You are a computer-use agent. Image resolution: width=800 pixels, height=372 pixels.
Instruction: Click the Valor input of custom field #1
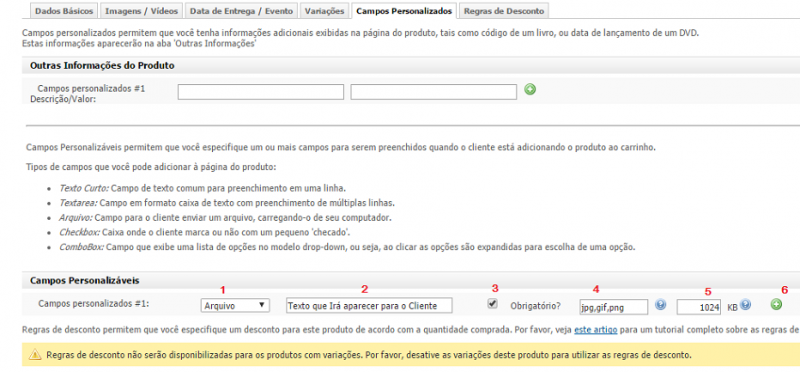[x=434, y=92]
